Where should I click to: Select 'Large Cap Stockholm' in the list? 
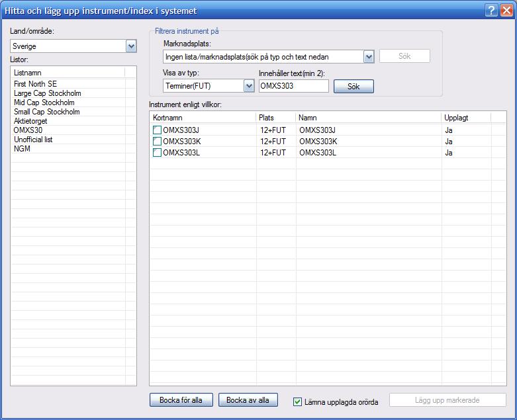(x=48, y=93)
